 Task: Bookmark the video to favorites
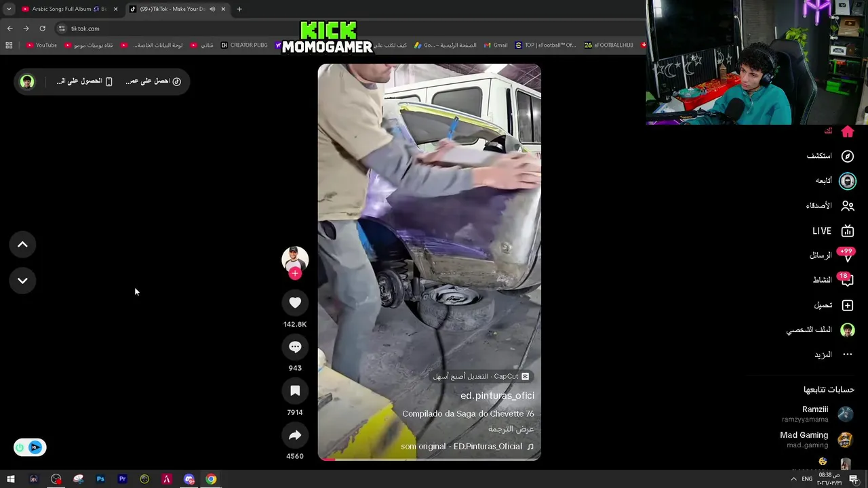[295, 391]
